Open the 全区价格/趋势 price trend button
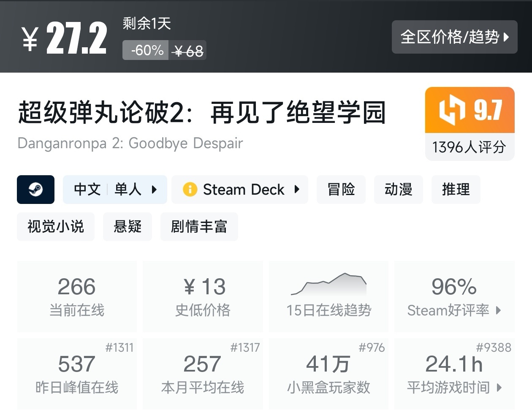 click(x=454, y=37)
